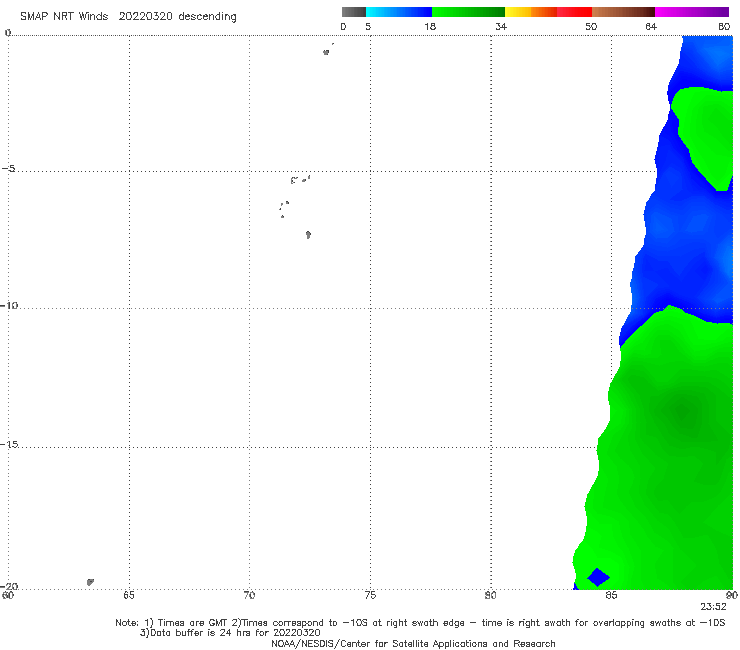The height and width of the screenshot is (650, 740).
Task: Click the longitude axis label '85'
Action: pyautogui.click(x=611, y=596)
